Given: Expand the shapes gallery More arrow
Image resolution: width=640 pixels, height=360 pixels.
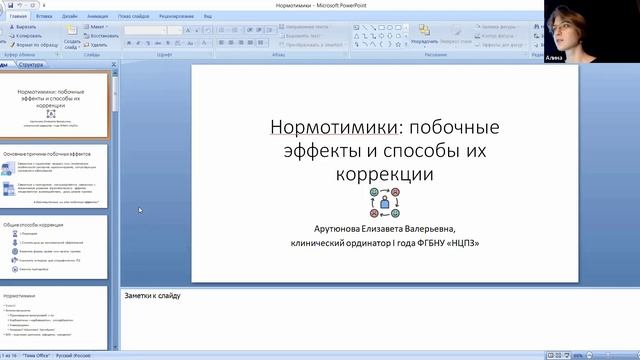Looking at the screenshot, I should tap(406, 44).
